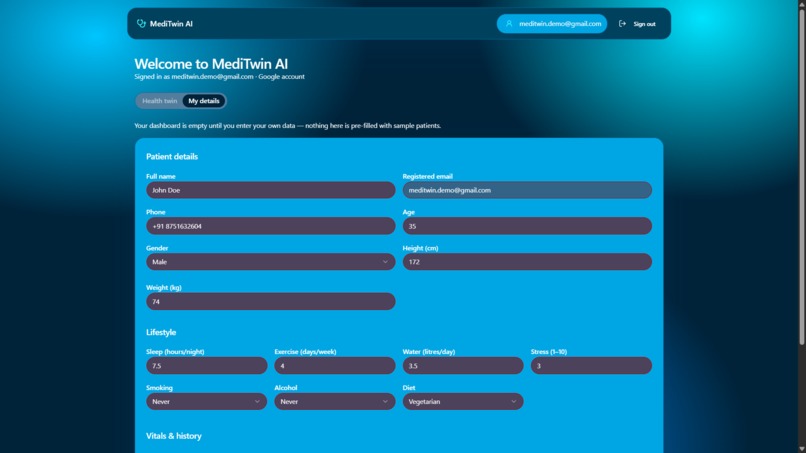Screen dimensions: 806x453
Task: Click the Sign out link
Action: pos(637,24)
